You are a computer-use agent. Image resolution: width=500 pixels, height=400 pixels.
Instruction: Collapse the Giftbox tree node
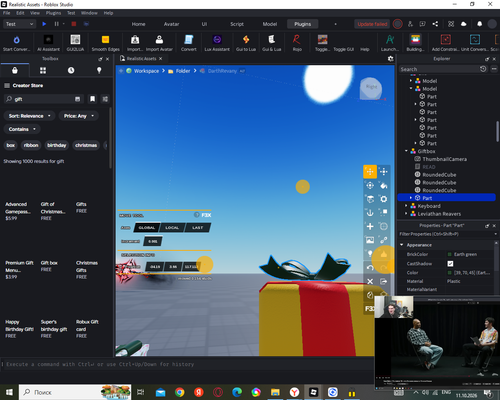(406, 151)
